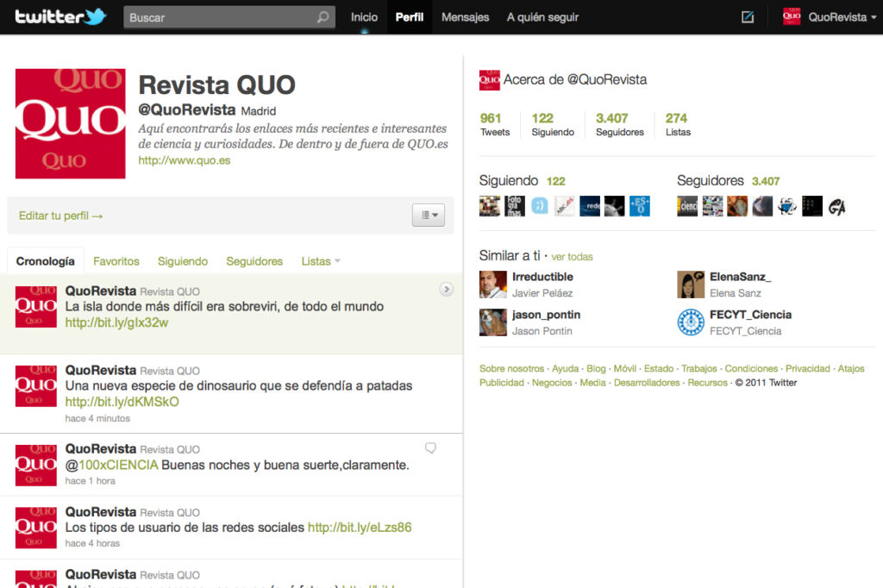Screen dimensions: 883x588
Task: Open ElenaSanz_ profile
Action: pos(741,277)
